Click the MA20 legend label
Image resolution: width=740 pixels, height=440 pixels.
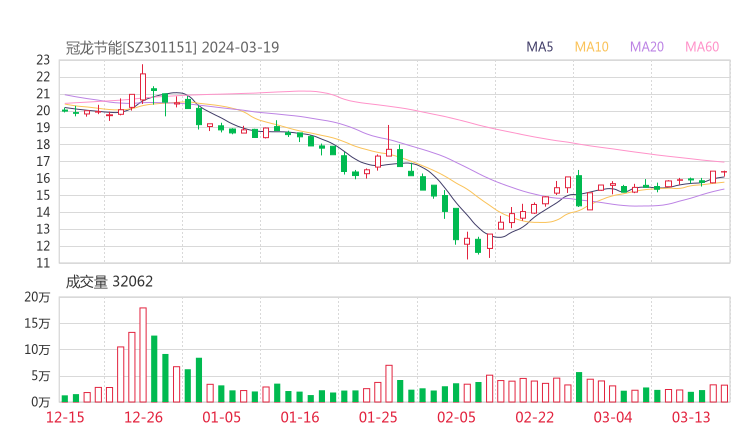[x=647, y=47]
